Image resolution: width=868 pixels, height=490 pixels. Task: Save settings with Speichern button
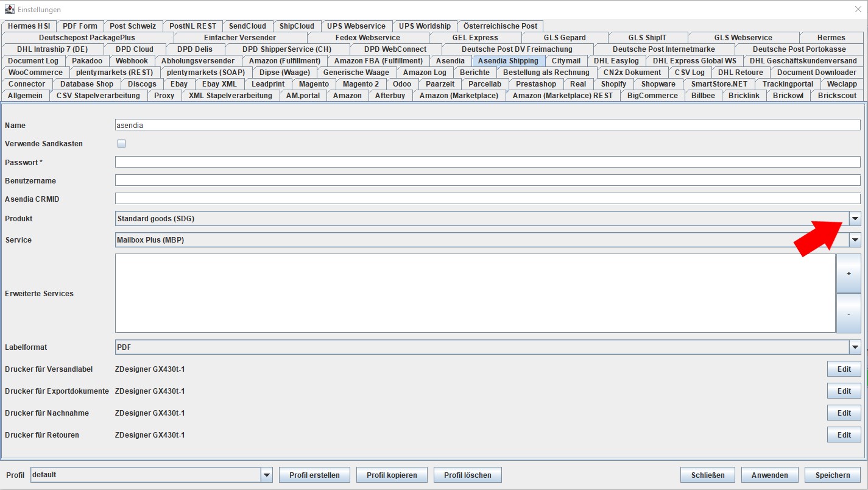(x=833, y=475)
